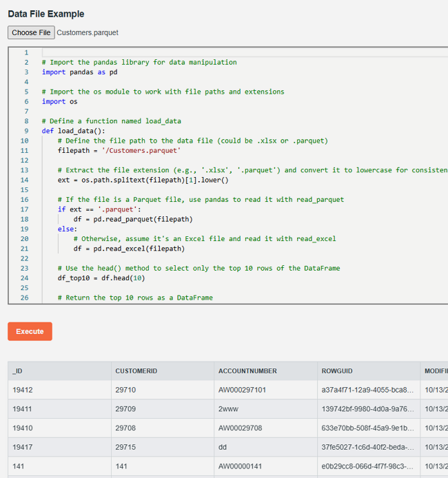The width and height of the screenshot is (448, 478).
Task: Click the 'import pandas as pd' code line
Action: 79,72
